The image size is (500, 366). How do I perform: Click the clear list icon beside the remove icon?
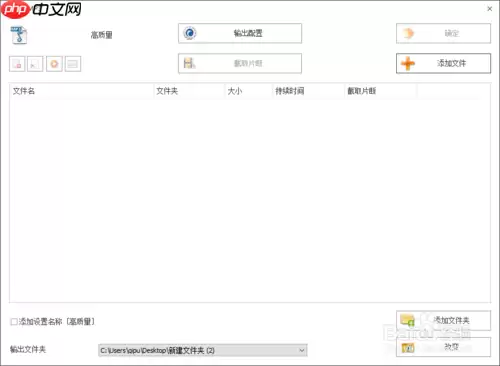coord(35,64)
